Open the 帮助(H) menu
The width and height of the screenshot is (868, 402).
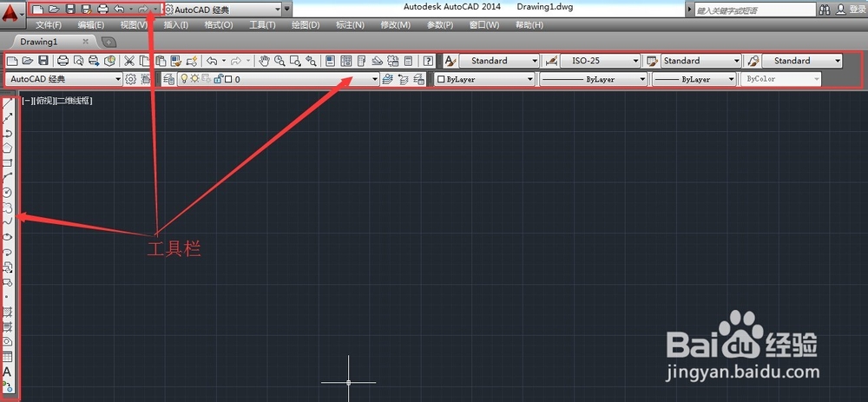tap(529, 25)
